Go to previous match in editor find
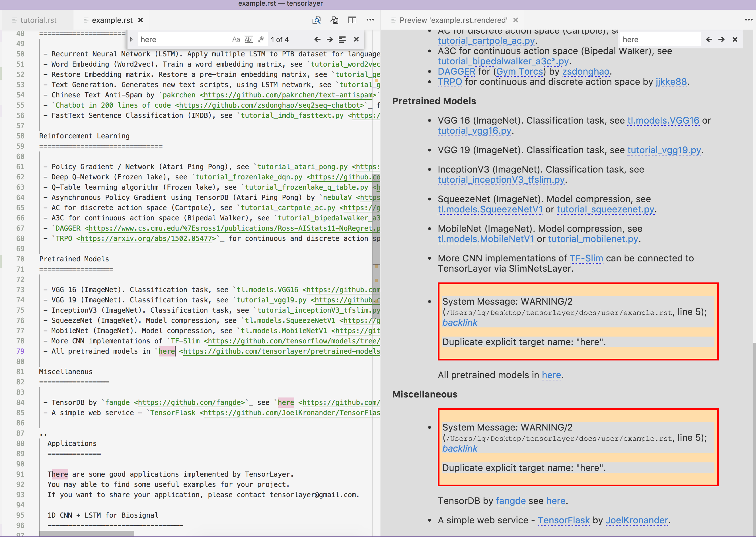This screenshot has height=537, width=756. (317, 40)
